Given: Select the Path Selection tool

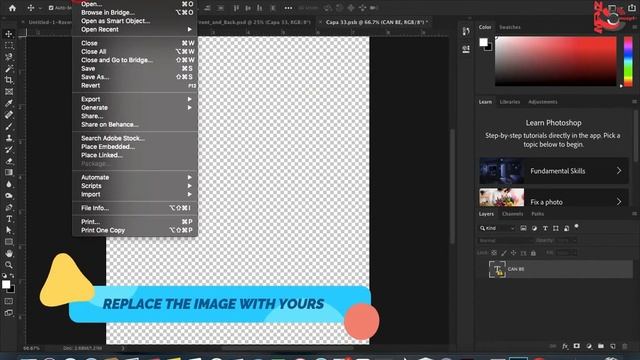Looking at the screenshot, I should (x=9, y=230).
